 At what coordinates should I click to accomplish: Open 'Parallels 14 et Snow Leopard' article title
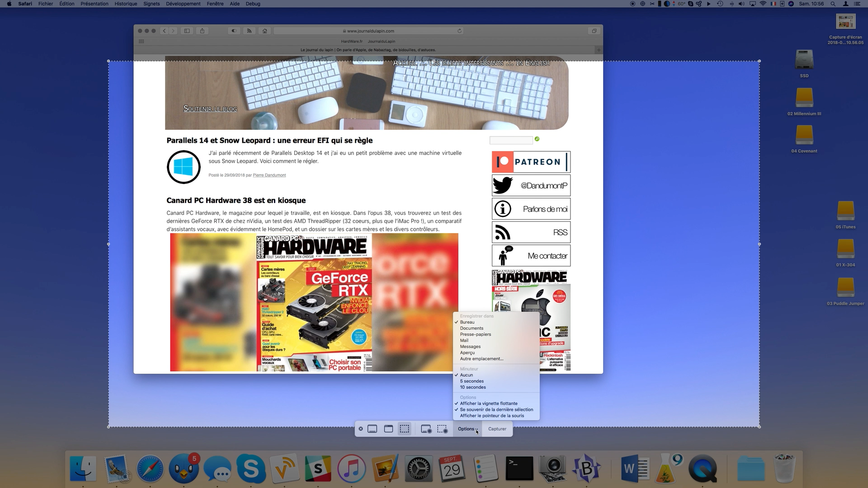269,141
